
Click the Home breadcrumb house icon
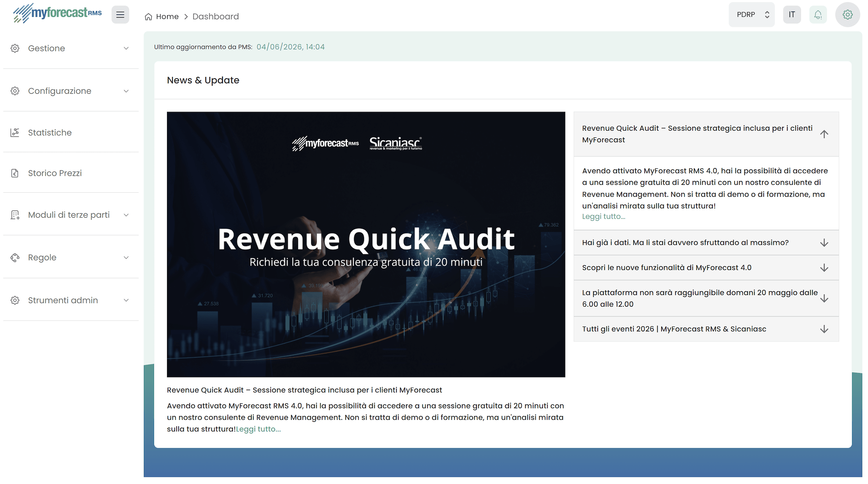(x=148, y=17)
